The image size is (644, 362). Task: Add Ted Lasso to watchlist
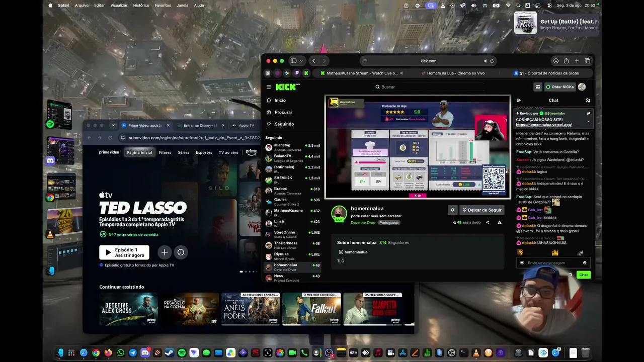click(x=165, y=252)
